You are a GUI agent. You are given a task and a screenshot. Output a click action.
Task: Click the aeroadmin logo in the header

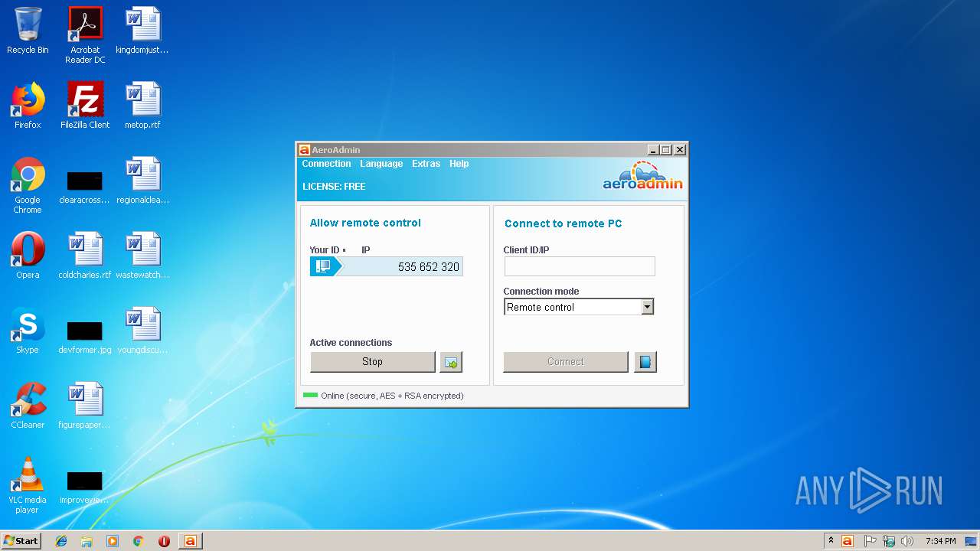coord(642,176)
